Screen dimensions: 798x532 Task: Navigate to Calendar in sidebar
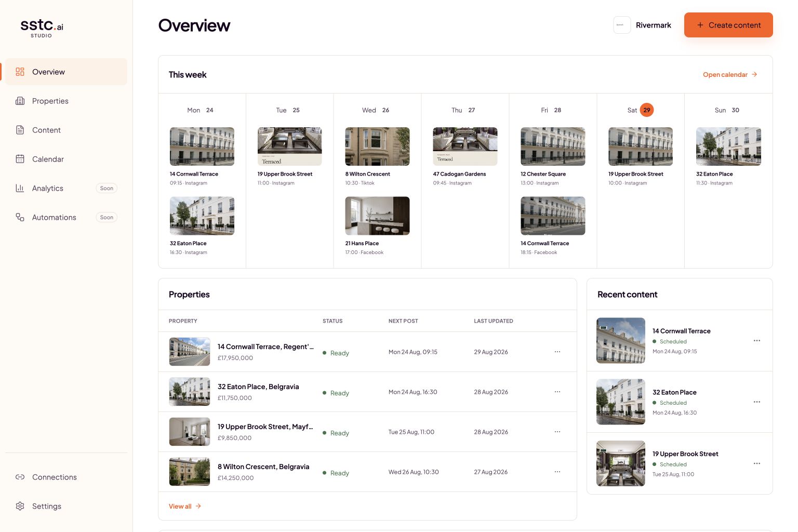[66, 159]
